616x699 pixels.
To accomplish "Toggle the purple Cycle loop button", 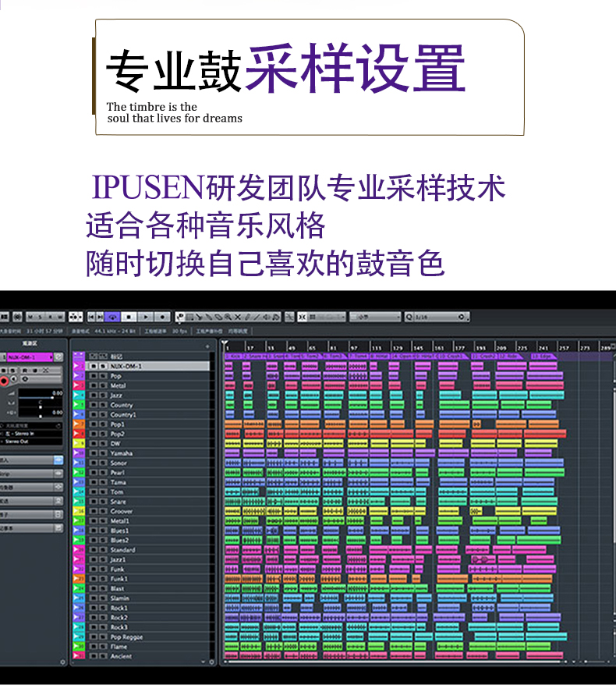I will (x=113, y=317).
